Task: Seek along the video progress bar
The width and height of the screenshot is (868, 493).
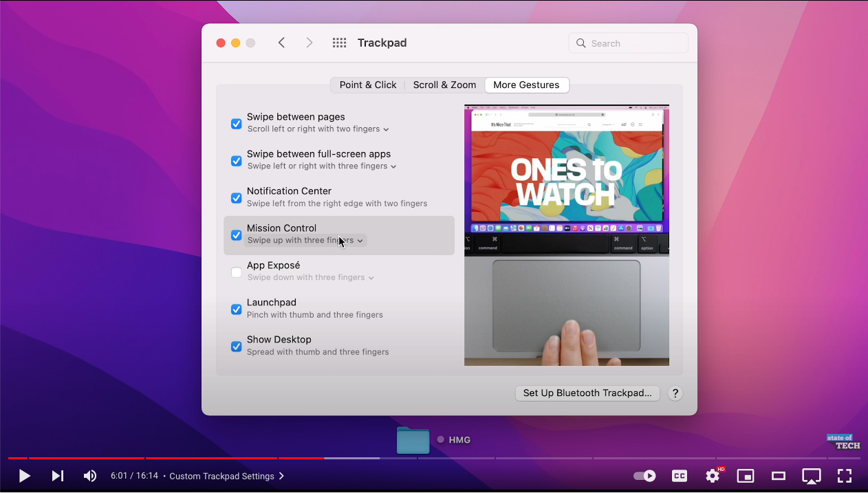Action: click(434, 458)
